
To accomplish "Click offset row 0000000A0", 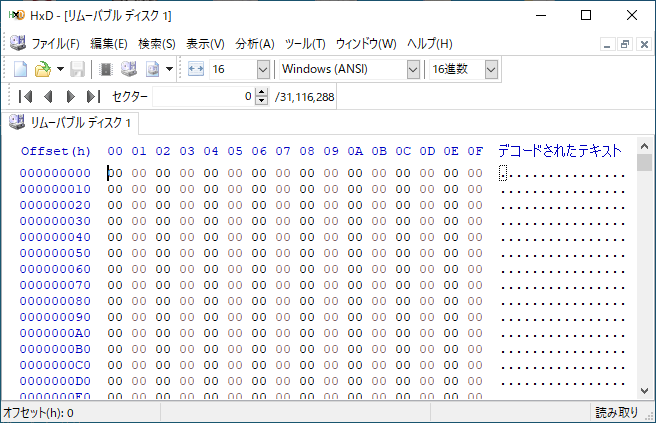I will point(55,333).
